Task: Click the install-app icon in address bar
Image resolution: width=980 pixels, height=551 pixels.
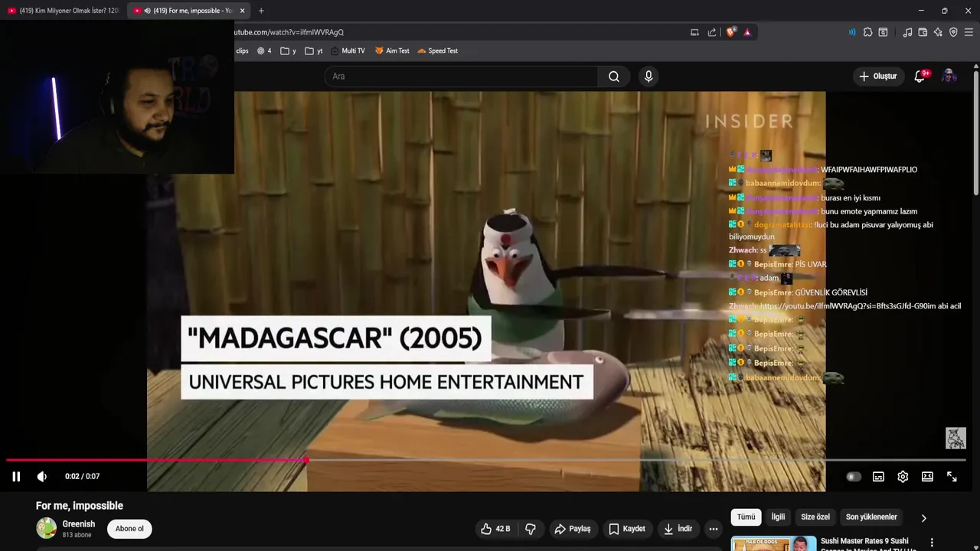Action: coord(694,32)
